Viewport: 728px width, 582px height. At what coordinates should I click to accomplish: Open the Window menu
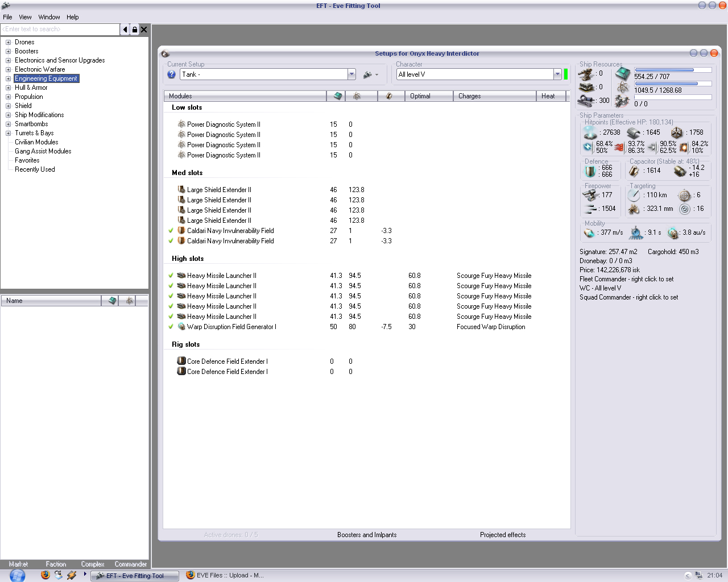click(x=49, y=17)
